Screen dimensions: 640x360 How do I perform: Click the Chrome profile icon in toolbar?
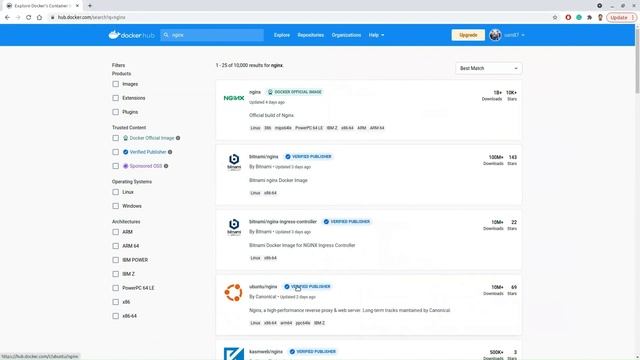click(x=600, y=18)
